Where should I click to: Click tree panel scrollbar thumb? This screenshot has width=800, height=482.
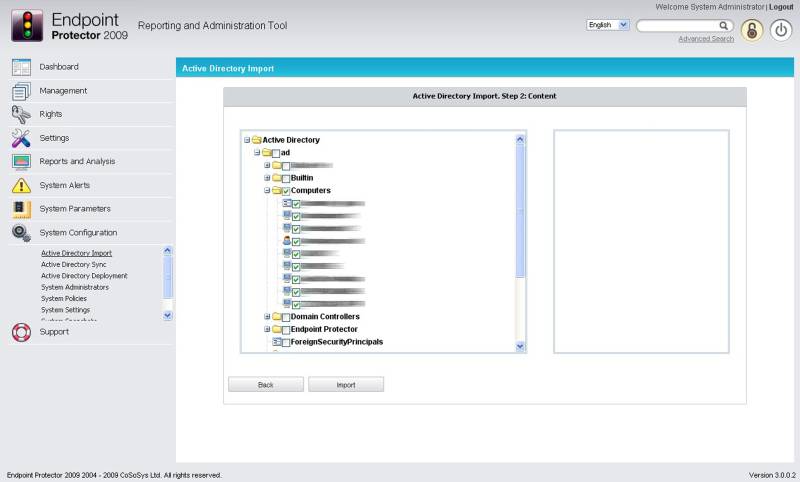click(x=520, y=212)
